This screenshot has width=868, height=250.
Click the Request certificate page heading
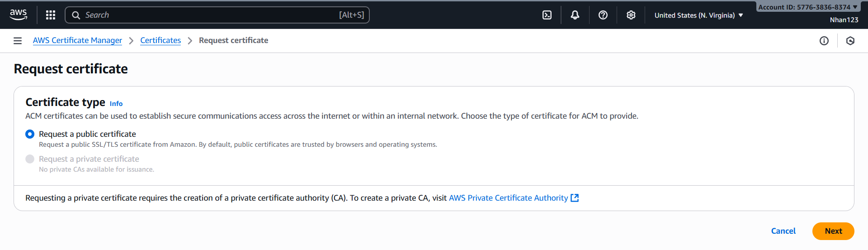(x=71, y=69)
